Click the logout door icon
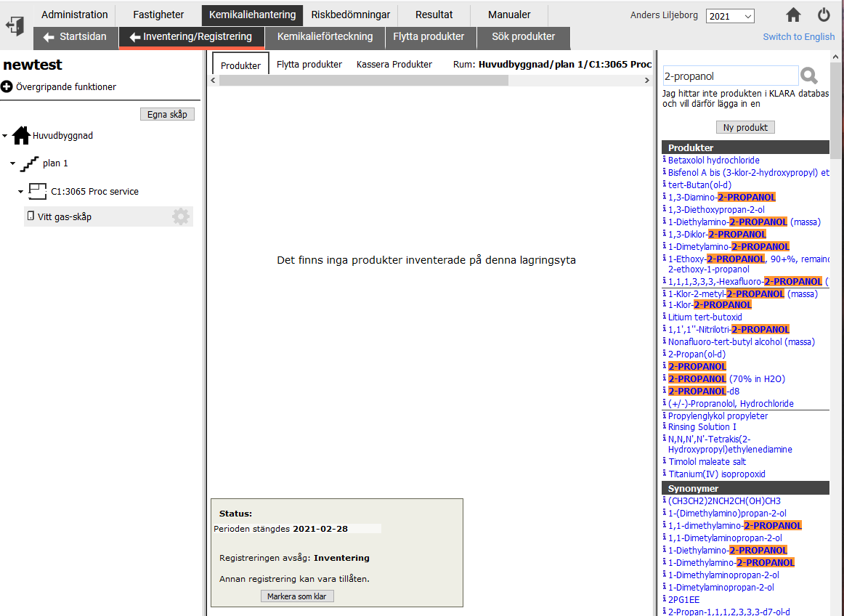This screenshot has height=616, width=844. (15, 26)
